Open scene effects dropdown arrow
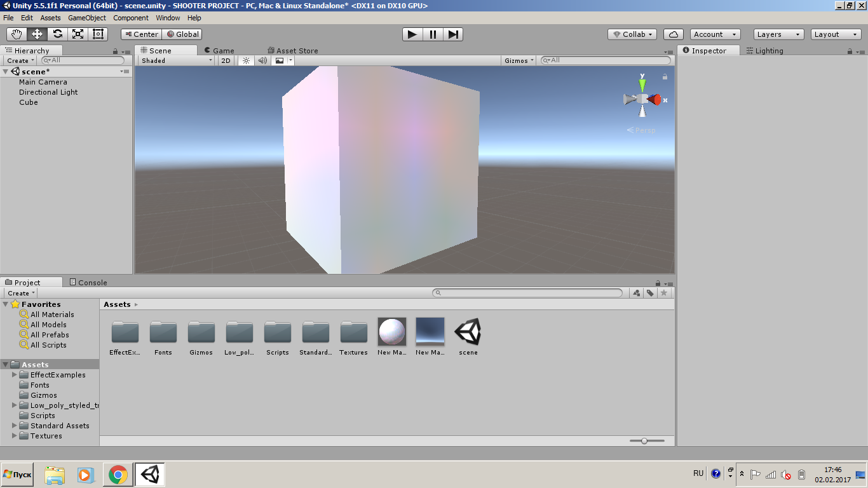Image resolution: width=868 pixels, height=488 pixels. (290, 60)
